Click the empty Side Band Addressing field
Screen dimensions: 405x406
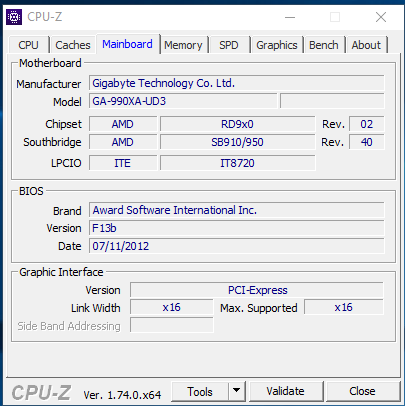(x=172, y=325)
